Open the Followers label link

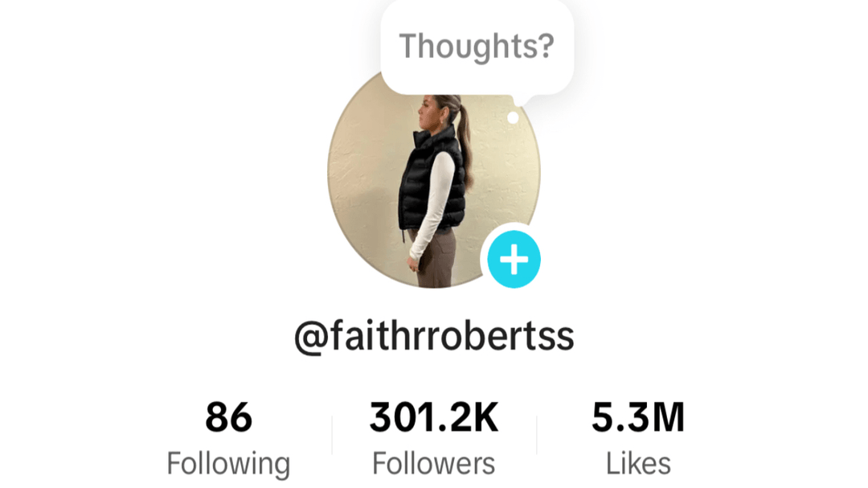point(434,464)
